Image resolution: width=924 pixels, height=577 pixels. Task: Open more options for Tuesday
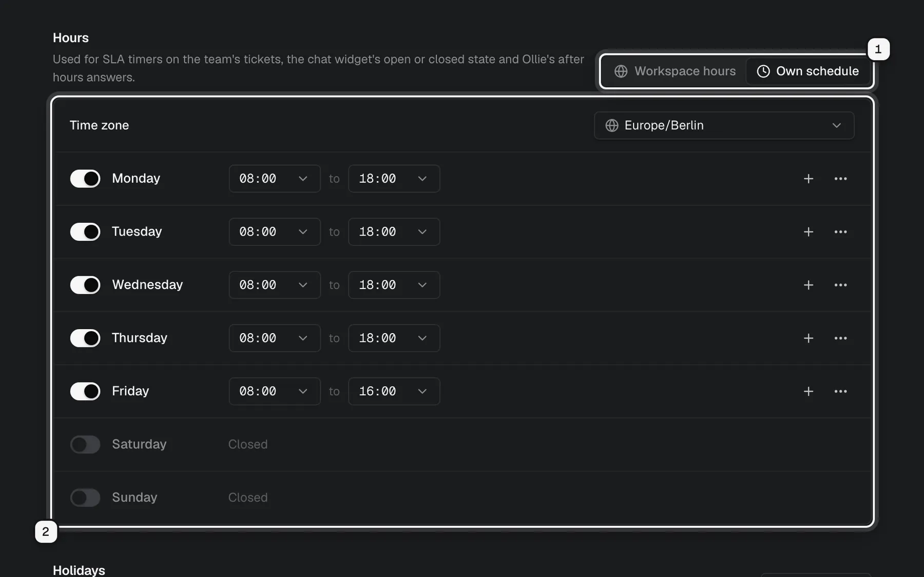coord(841,232)
